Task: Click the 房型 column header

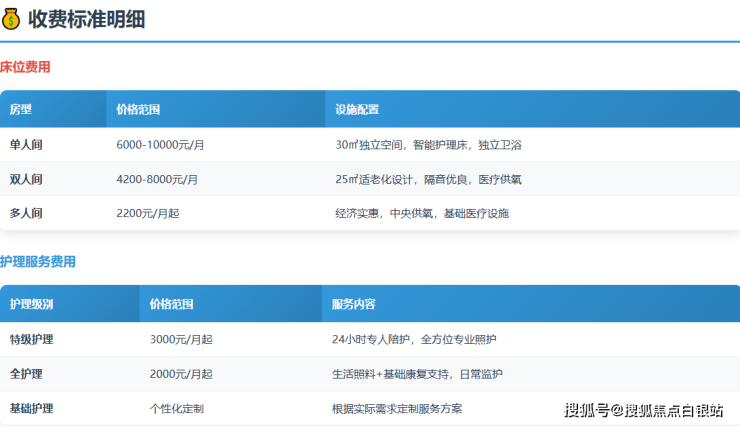Action: tap(21, 109)
